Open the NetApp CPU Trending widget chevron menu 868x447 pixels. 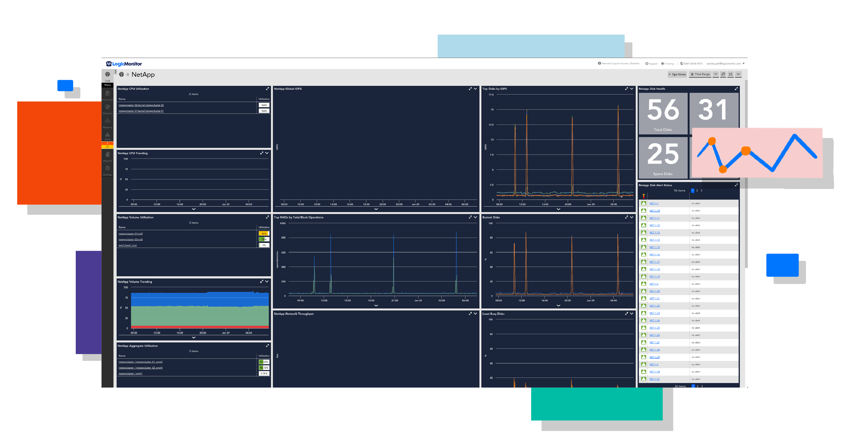pyautogui.click(x=267, y=153)
